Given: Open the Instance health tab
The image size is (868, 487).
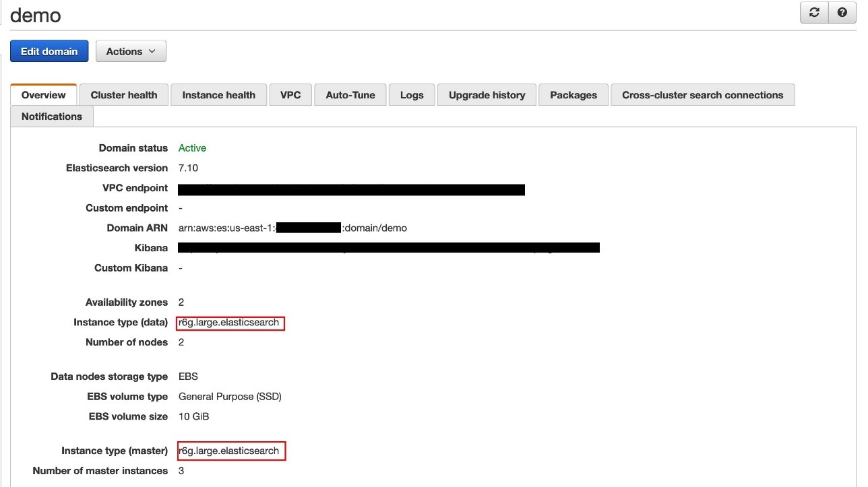Looking at the screenshot, I should click(x=219, y=95).
